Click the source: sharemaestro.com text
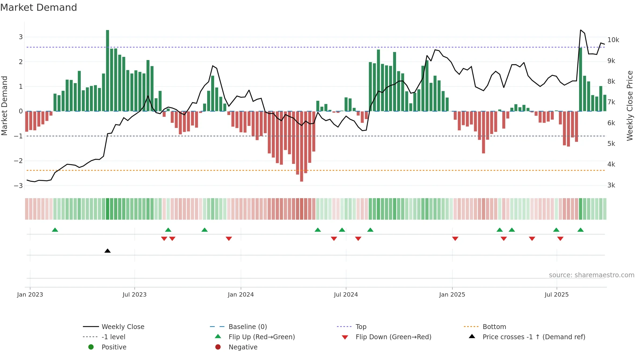644x362 pixels. click(592, 275)
